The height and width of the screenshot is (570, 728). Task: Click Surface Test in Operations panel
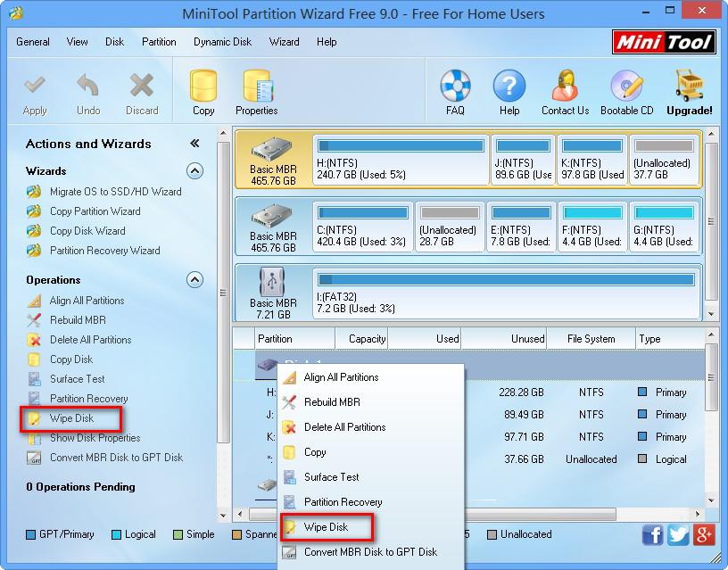[x=77, y=379]
